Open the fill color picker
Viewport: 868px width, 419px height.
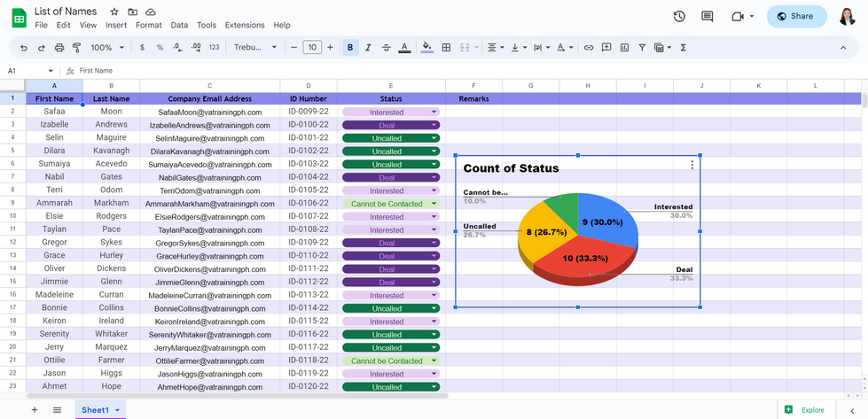pyautogui.click(x=426, y=47)
